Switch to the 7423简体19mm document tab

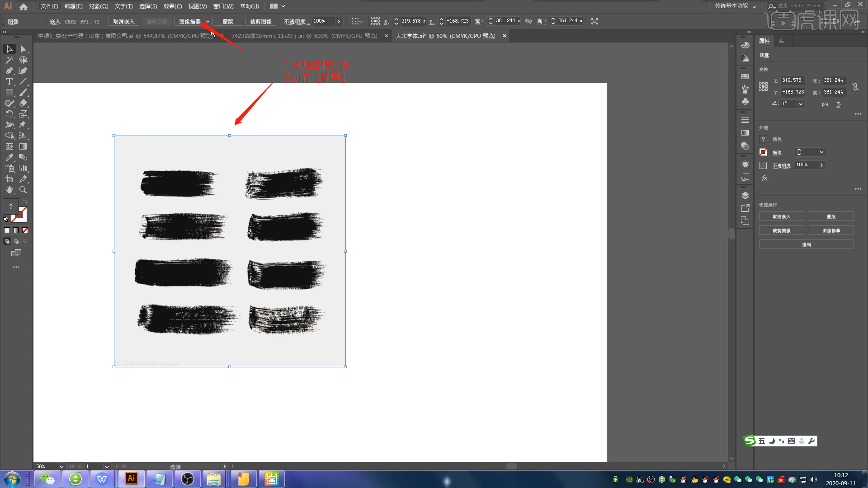point(304,36)
